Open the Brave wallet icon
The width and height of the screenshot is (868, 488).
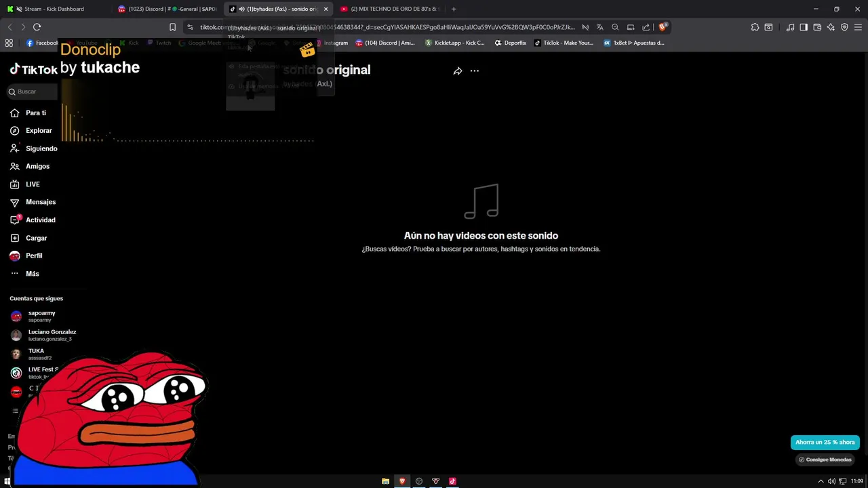pyautogui.click(x=817, y=27)
